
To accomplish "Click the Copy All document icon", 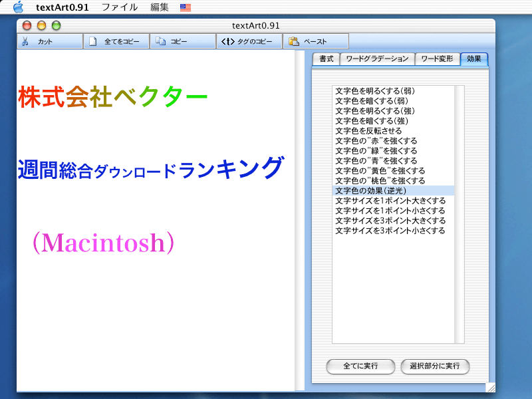I will coord(94,41).
